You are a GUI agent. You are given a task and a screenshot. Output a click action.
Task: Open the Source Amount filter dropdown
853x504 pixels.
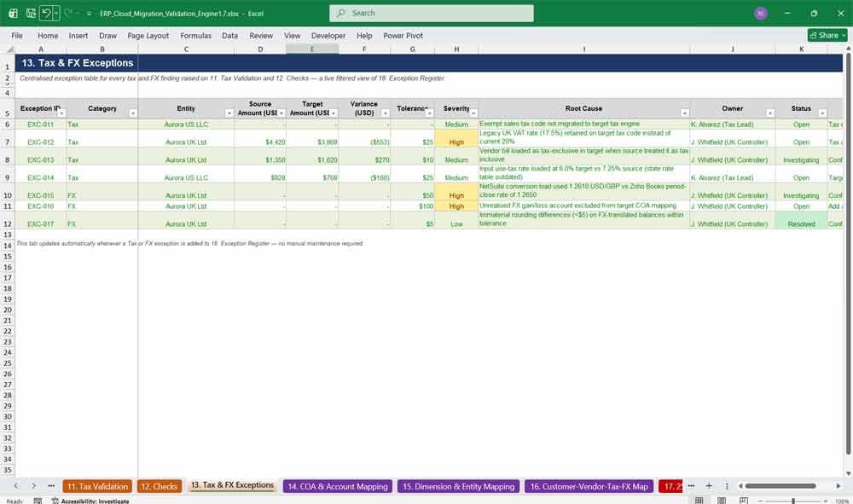(x=281, y=113)
